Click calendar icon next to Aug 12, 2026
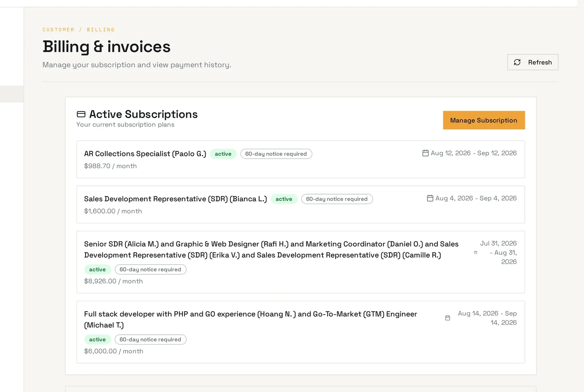584x392 pixels. [425, 153]
